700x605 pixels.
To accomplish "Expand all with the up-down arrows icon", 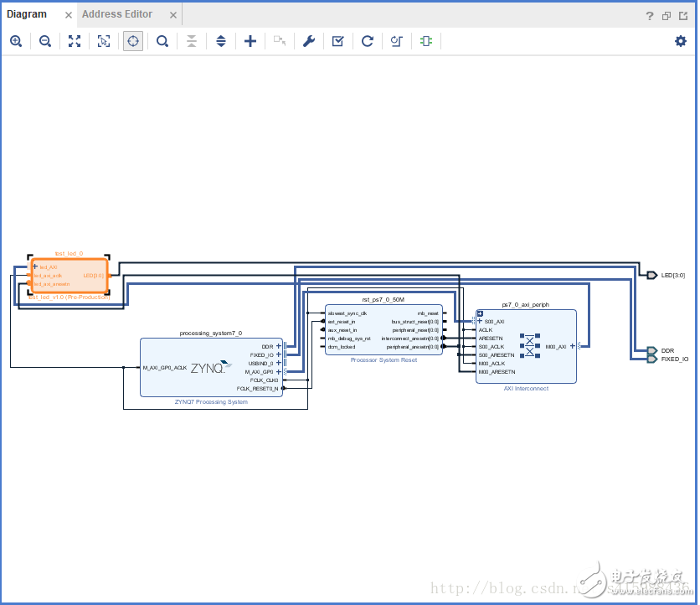I will [221, 41].
